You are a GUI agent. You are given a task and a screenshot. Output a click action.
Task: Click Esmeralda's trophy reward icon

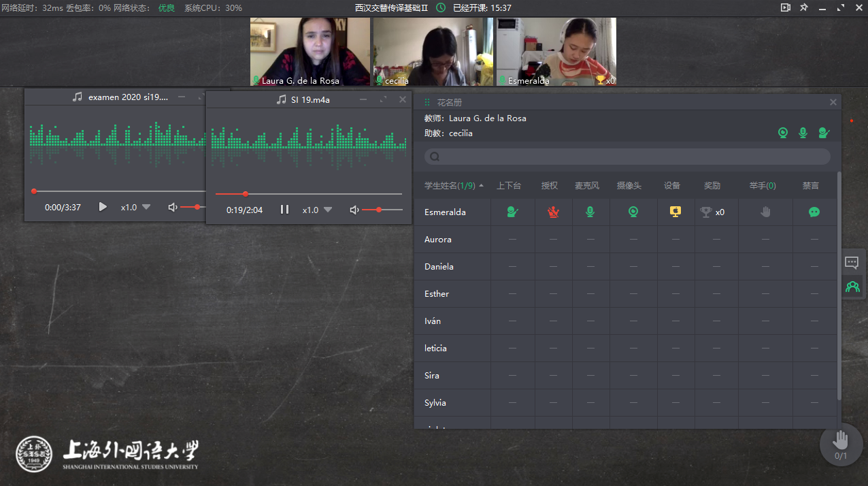706,212
